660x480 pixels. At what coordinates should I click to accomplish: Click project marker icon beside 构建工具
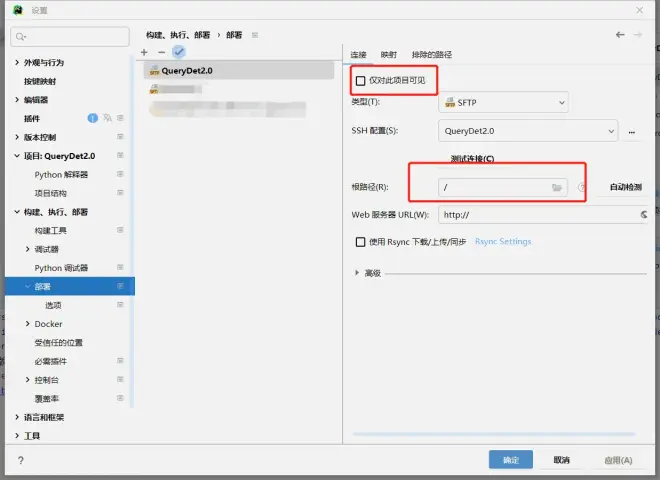coord(120,230)
